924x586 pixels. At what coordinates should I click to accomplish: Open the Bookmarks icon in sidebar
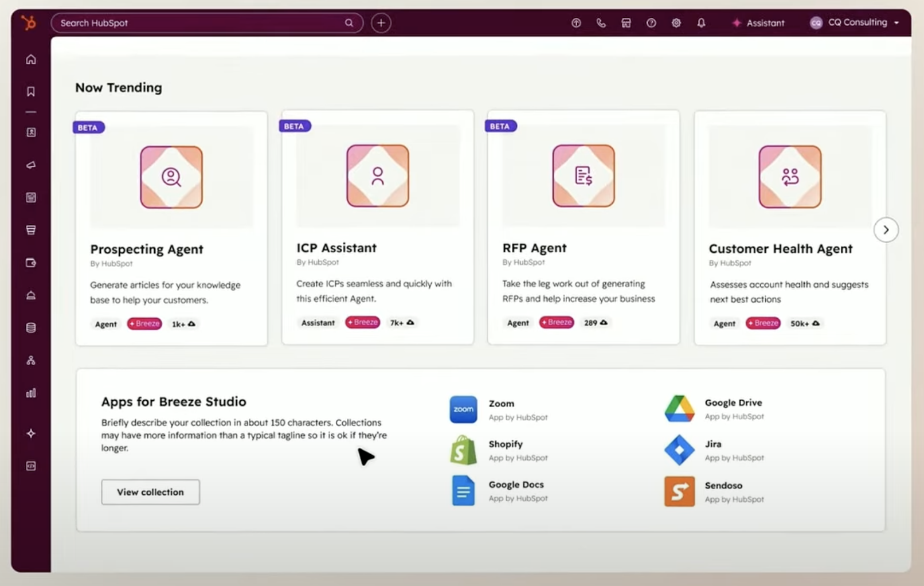pos(31,92)
